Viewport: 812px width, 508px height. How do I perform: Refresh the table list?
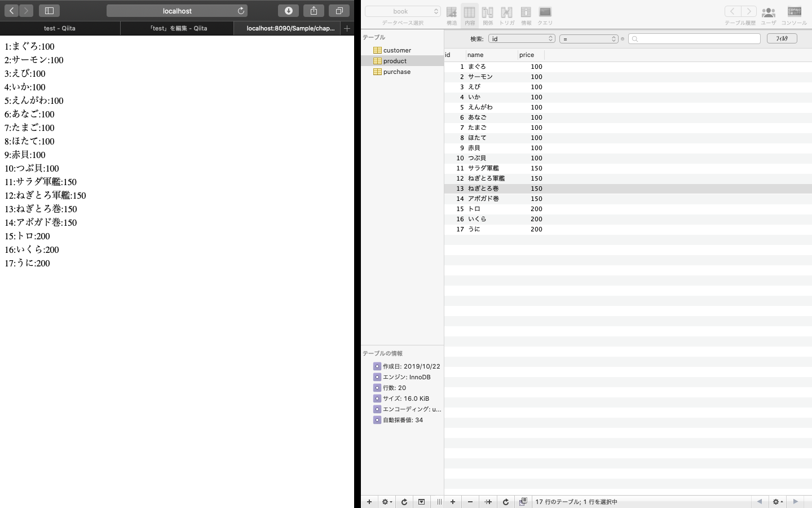tap(404, 502)
